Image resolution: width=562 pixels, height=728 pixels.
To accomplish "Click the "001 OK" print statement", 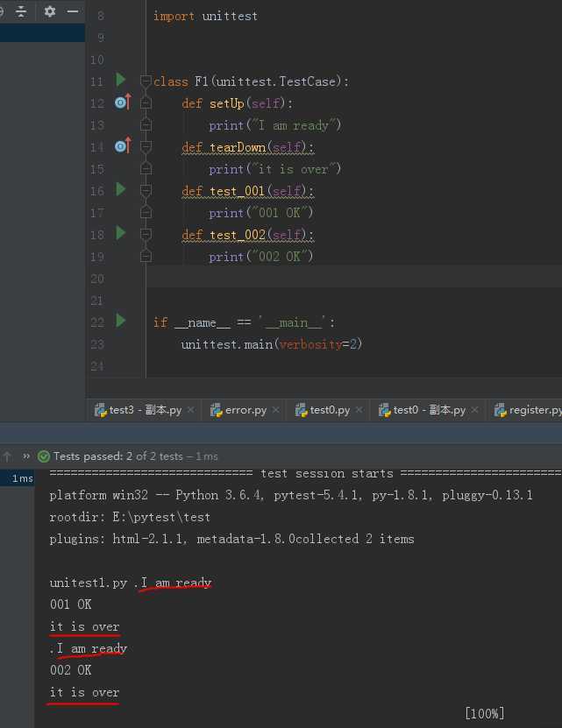I will point(260,213).
